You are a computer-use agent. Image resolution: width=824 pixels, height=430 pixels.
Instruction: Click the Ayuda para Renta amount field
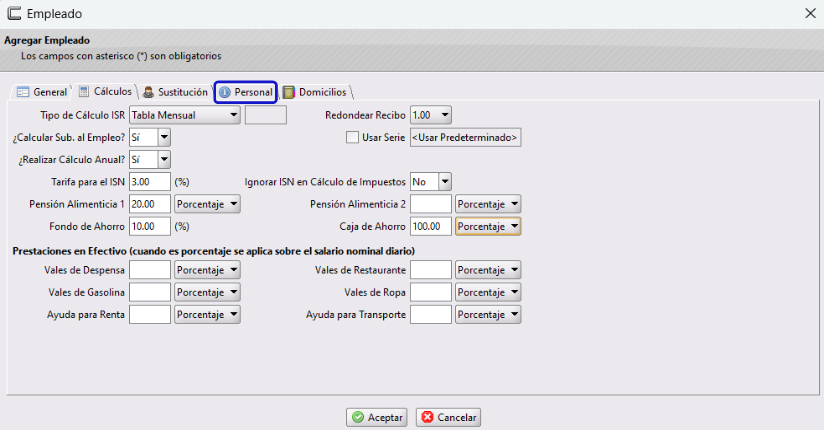click(150, 314)
